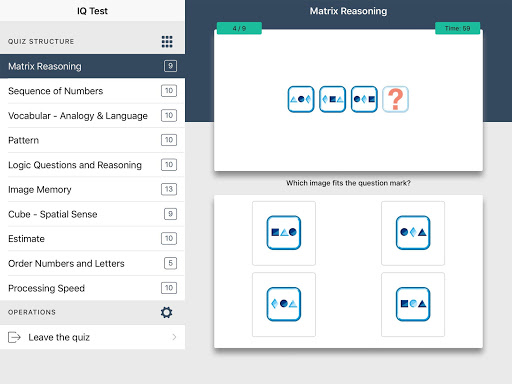The image size is (512, 384).
Task: Click the exit icon beside Leave the quiz
Action: click(x=14, y=337)
